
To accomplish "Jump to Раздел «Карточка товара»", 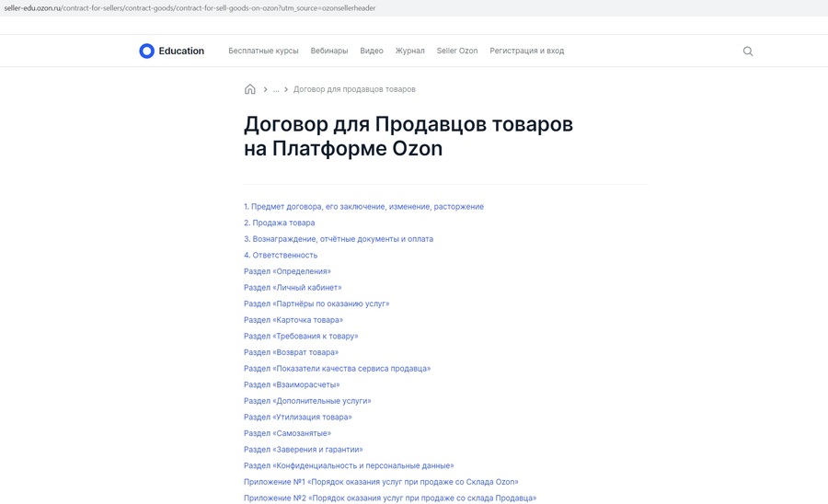I will click(x=293, y=320).
